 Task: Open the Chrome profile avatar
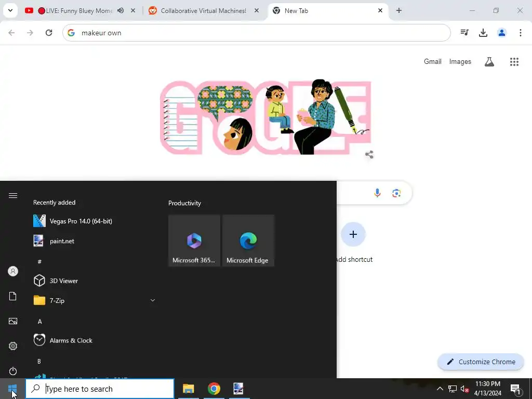click(502, 33)
